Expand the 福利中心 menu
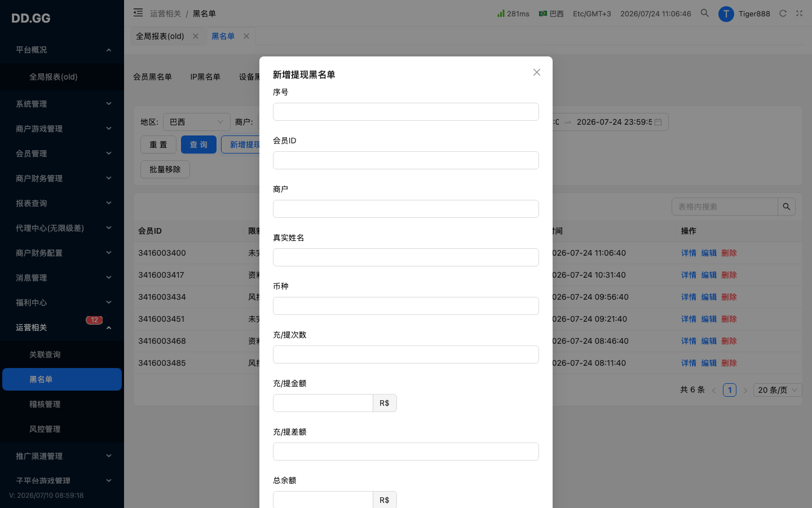812x508 pixels. [x=62, y=303]
